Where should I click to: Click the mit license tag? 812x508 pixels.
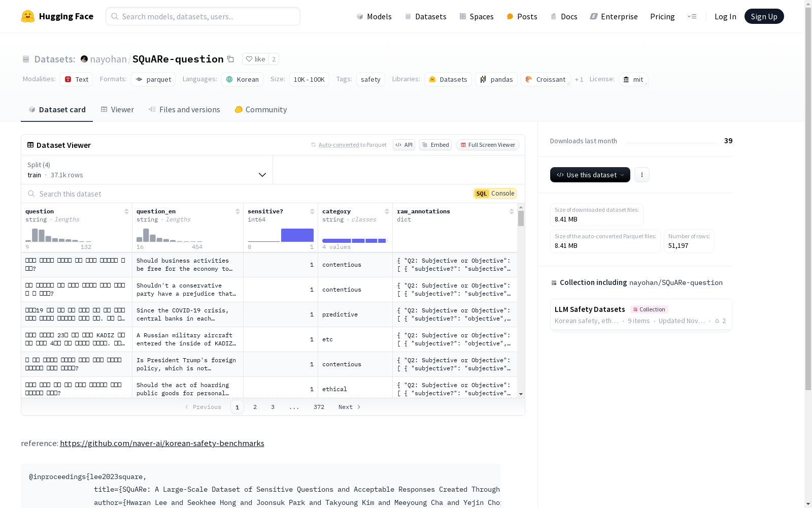tap(633, 79)
